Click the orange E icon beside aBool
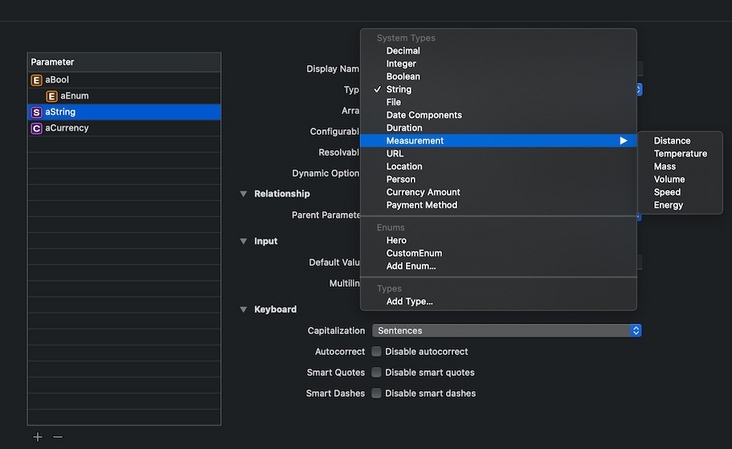 click(x=36, y=80)
